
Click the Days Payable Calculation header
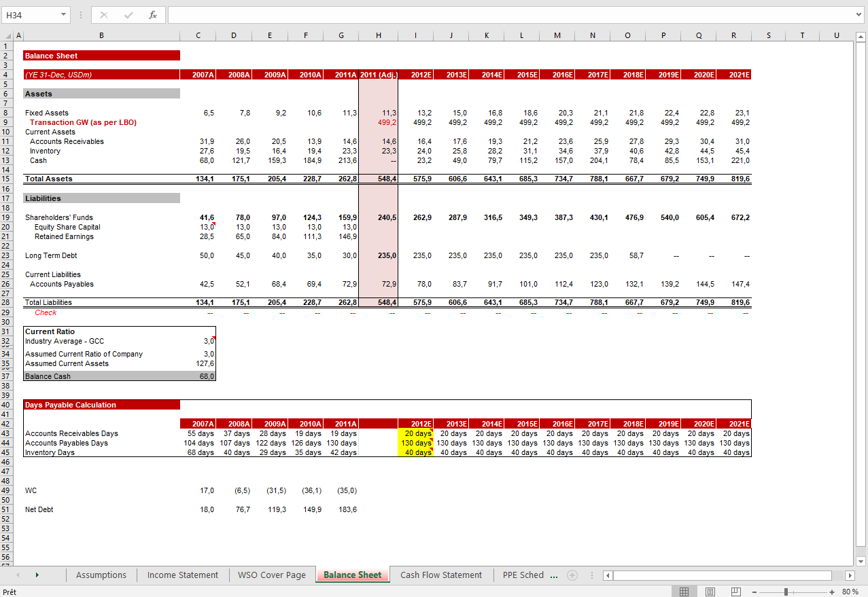(101, 405)
